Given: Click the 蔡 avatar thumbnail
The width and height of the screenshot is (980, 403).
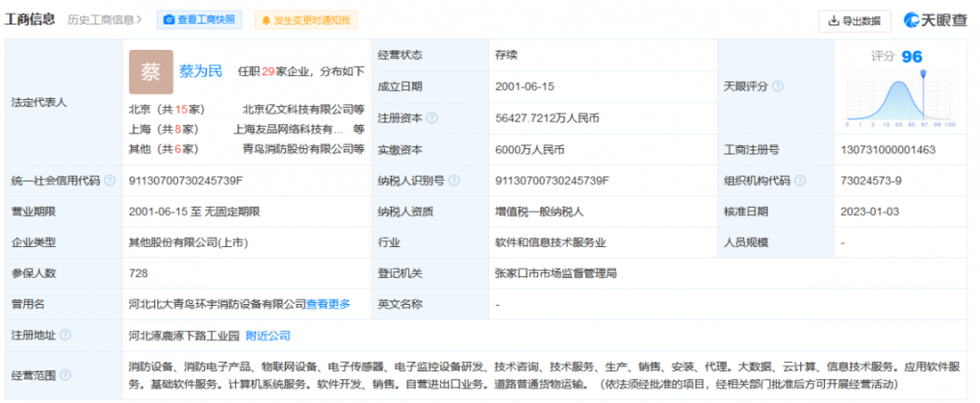Looking at the screenshot, I should [151, 72].
